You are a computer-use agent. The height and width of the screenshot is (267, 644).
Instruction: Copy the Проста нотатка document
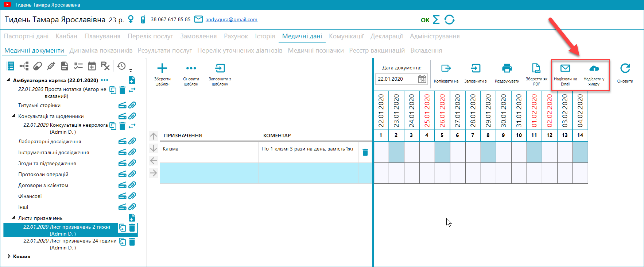113,90
